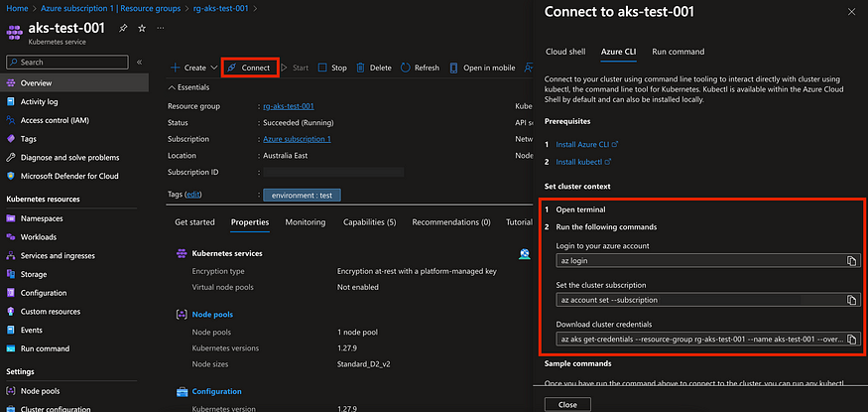This screenshot has height=412, width=868.
Task: Pin aks-test-001 to dashboard
Action: click(124, 28)
